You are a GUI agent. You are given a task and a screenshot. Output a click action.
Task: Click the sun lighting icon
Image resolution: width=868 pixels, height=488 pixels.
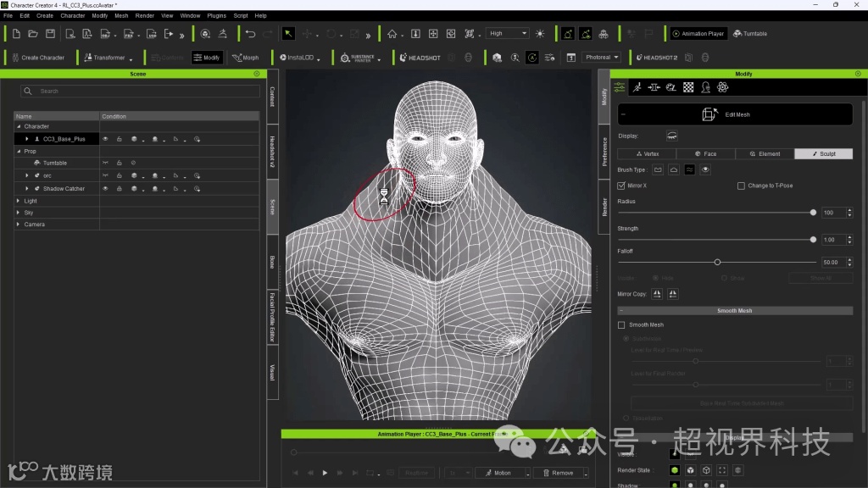(540, 34)
